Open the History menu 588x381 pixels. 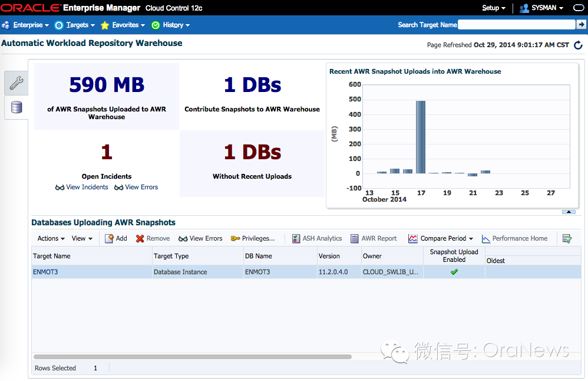pyautogui.click(x=176, y=25)
